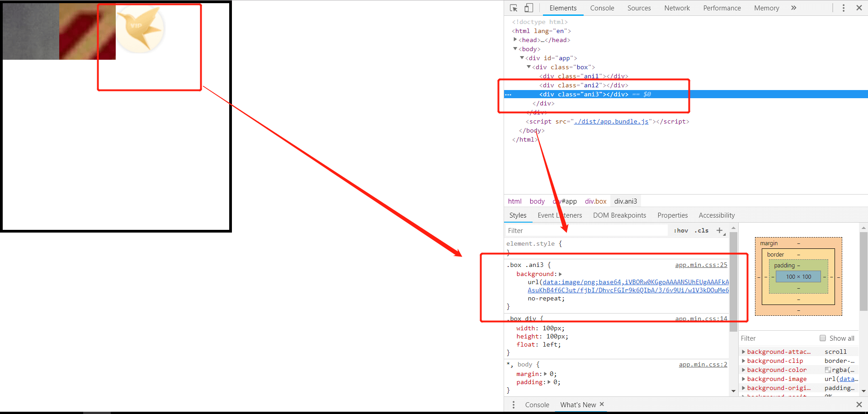Click the styles pane vertical scrollbar
Image resolution: width=868 pixels, height=414 pixels.
click(x=733, y=281)
